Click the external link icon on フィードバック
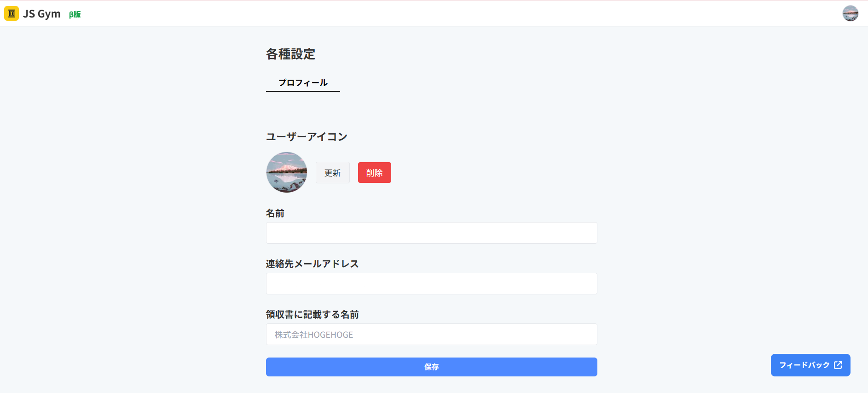Viewport: 868px width, 393px height. (x=838, y=364)
